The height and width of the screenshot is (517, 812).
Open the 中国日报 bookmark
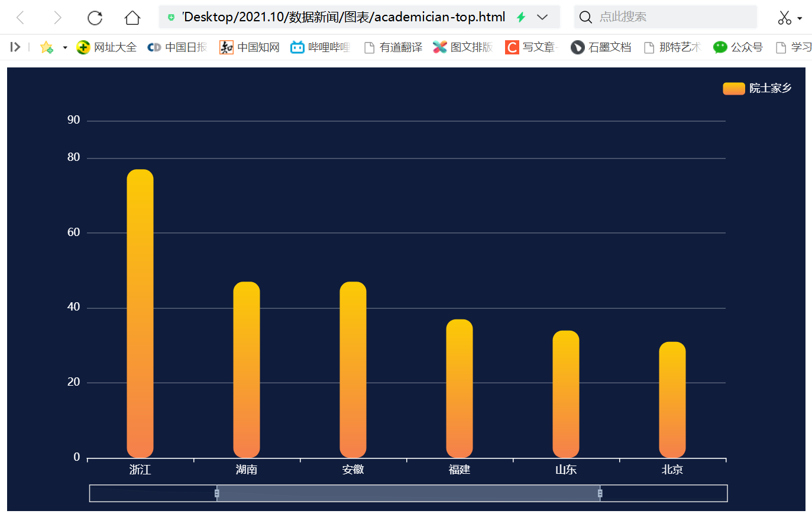(x=177, y=47)
